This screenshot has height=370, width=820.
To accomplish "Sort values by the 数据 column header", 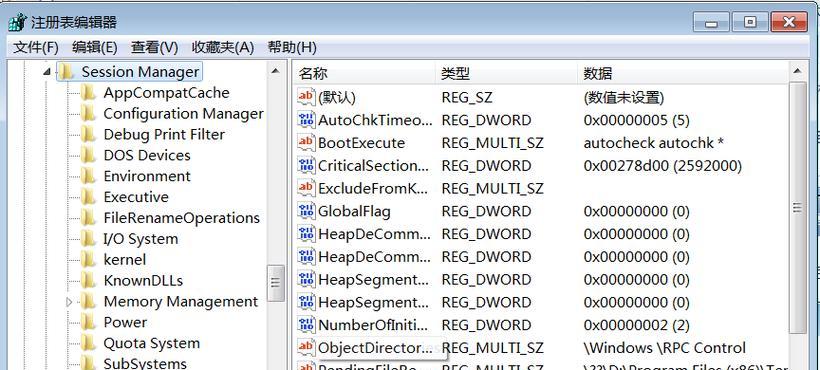I will pyautogui.click(x=682, y=73).
